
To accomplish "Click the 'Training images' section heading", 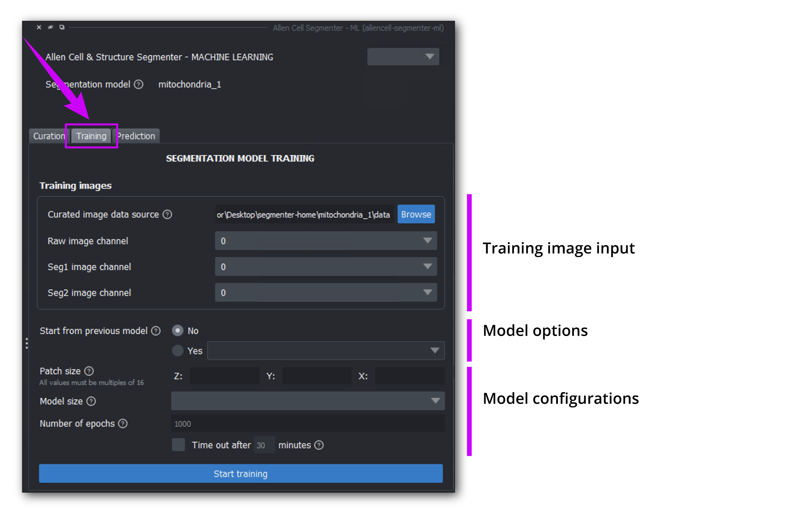I will (x=75, y=185).
